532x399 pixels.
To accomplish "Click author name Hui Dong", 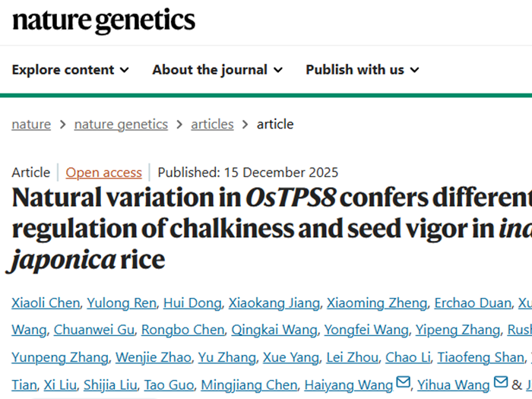I will (x=190, y=303).
